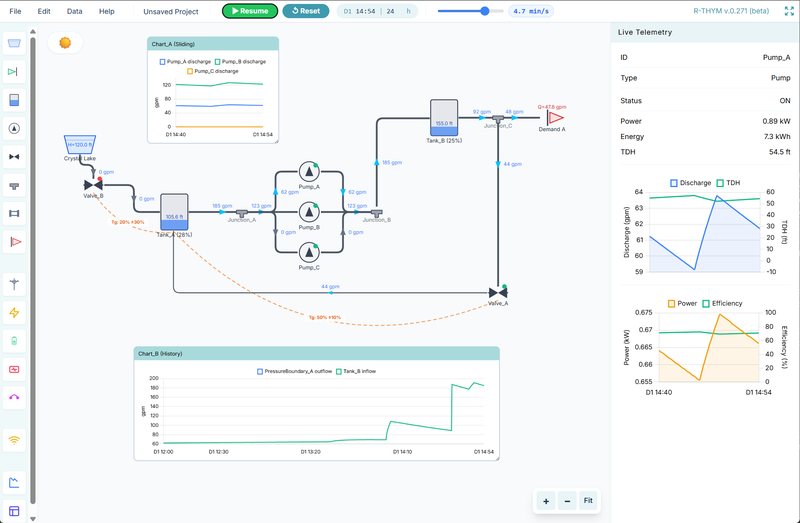Viewport: 800px width, 523px height.
Task: Select the red demand tool in sidebar
Action: (14, 242)
